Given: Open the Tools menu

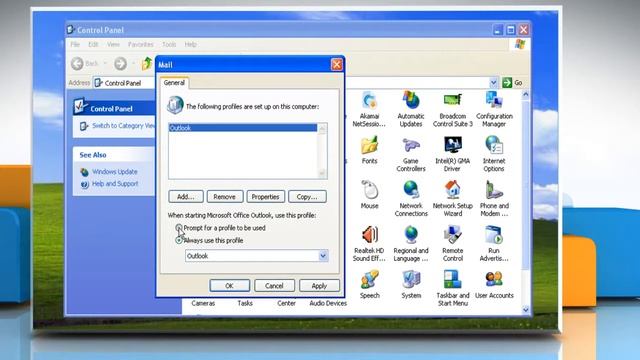Looking at the screenshot, I should (169, 44).
